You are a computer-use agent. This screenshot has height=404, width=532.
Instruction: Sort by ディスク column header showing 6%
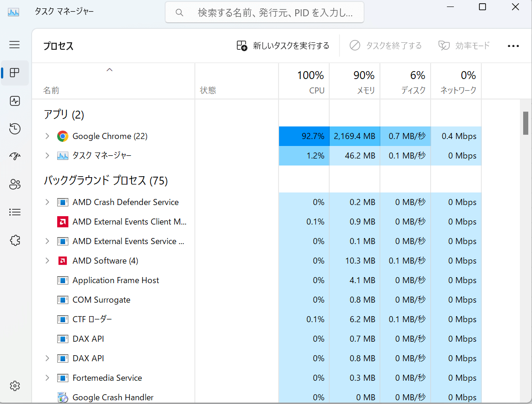click(x=406, y=81)
